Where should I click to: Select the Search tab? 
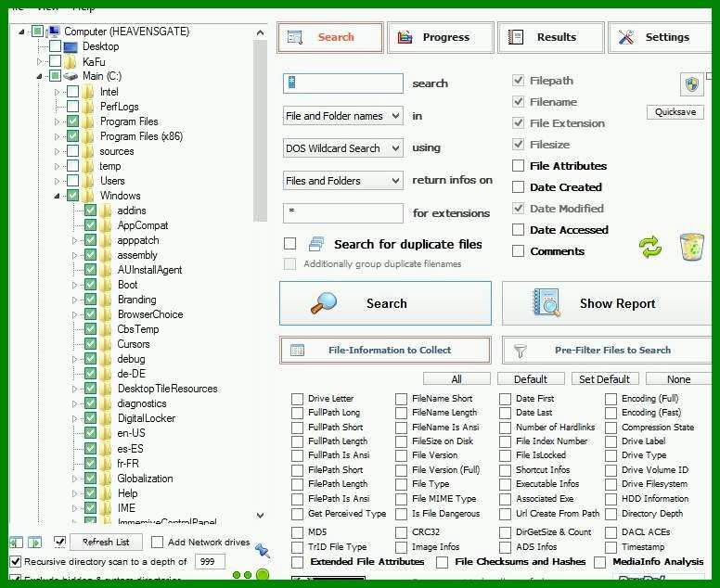point(330,37)
